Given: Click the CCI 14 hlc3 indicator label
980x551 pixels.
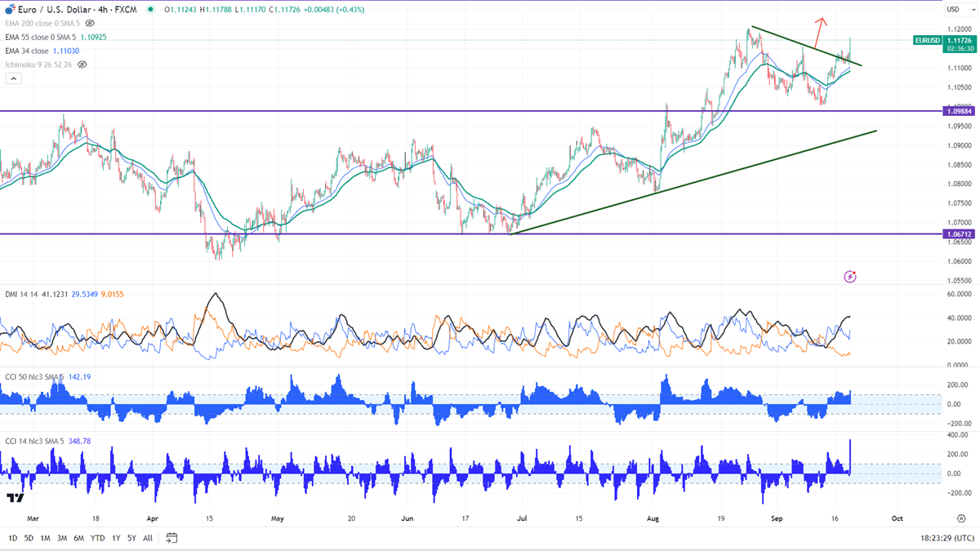Looking at the screenshot, I should [33, 441].
